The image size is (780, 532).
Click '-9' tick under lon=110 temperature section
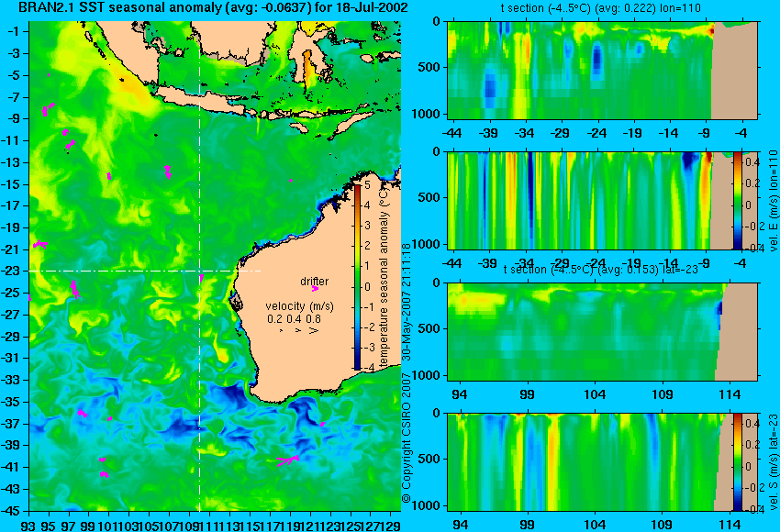tap(704, 133)
